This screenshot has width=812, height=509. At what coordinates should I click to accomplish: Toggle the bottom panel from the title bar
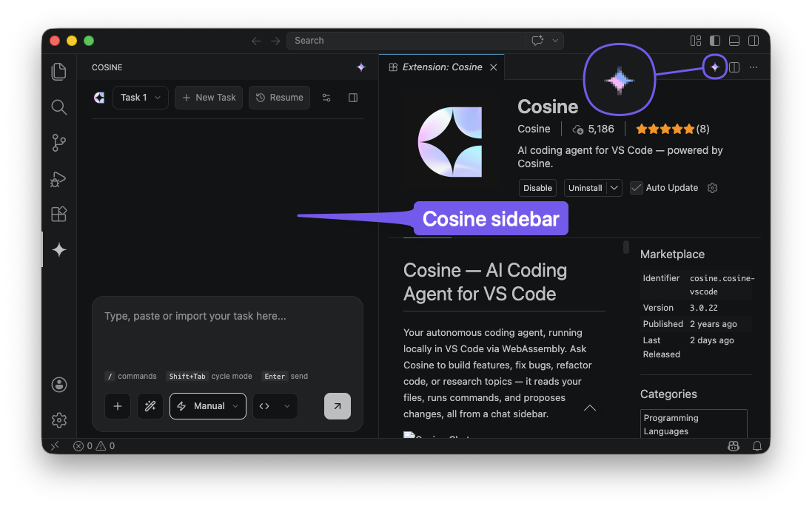[734, 41]
